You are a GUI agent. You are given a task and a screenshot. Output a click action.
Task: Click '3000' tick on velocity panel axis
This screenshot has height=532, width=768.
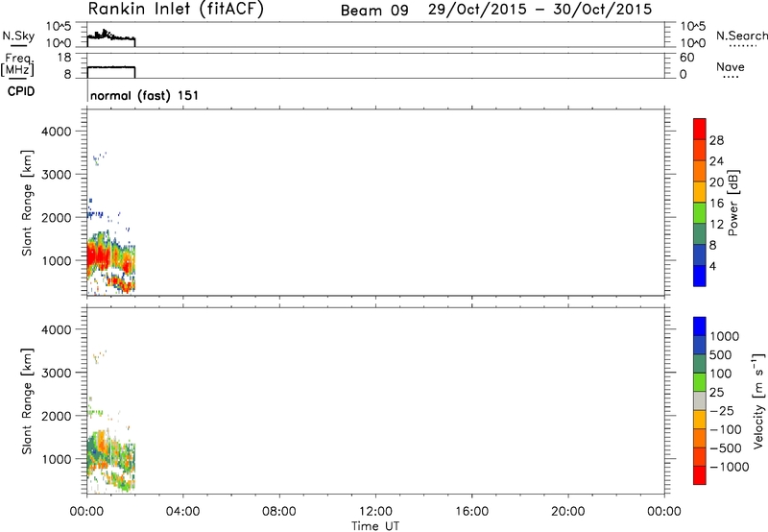[57, 373]
